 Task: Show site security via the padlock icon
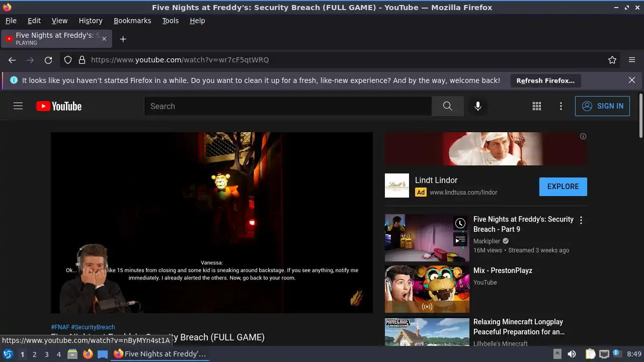82,60
